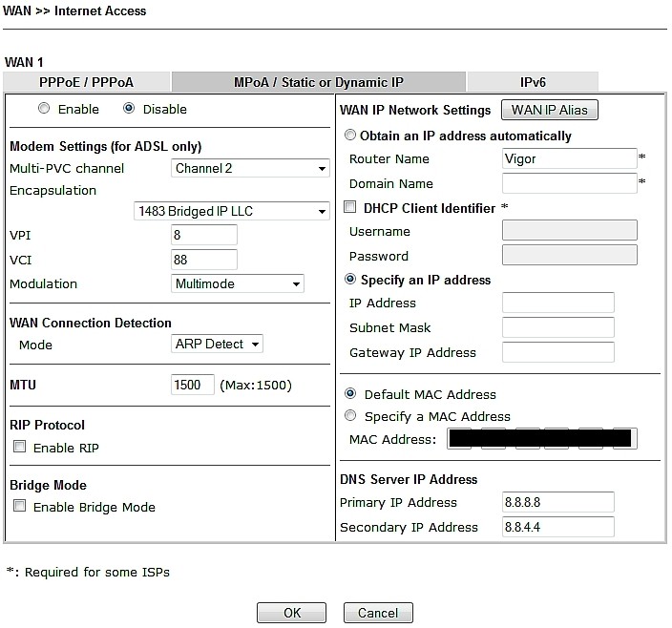This screenshot has height=628, width=672.
Task: Select the Specify an IP address option
Action: point(350,280)
